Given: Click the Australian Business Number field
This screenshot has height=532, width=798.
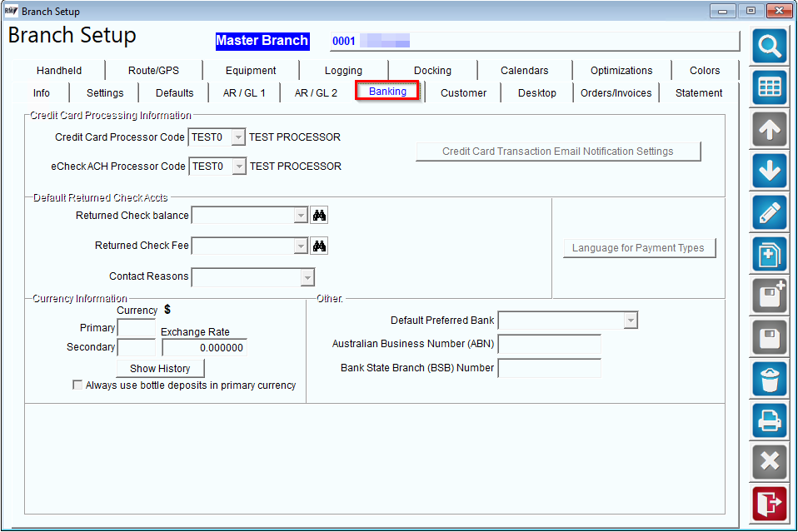Looking at the screenshot, I should pos(549,344).
